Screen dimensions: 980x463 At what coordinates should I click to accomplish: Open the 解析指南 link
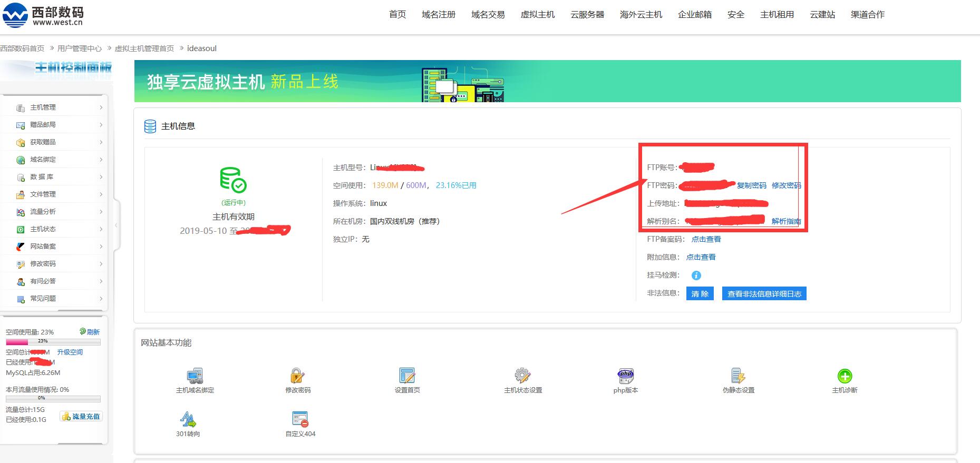786,221
